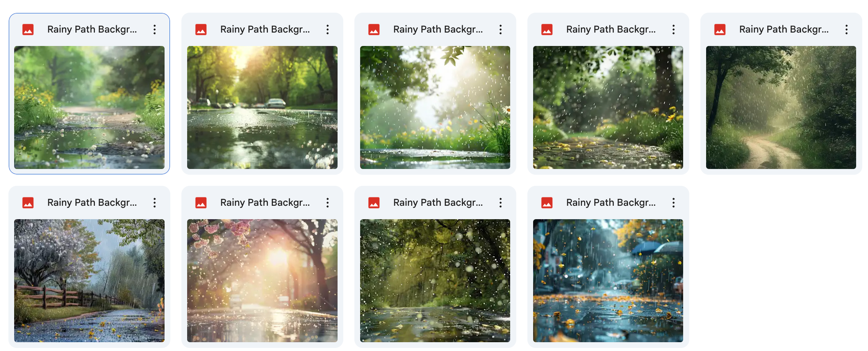Screen dimensions: 868x351
Task: Open thumbnail with blue umbrellas and orange leaves
Action: pyautogui.click(x=608, y=280)
